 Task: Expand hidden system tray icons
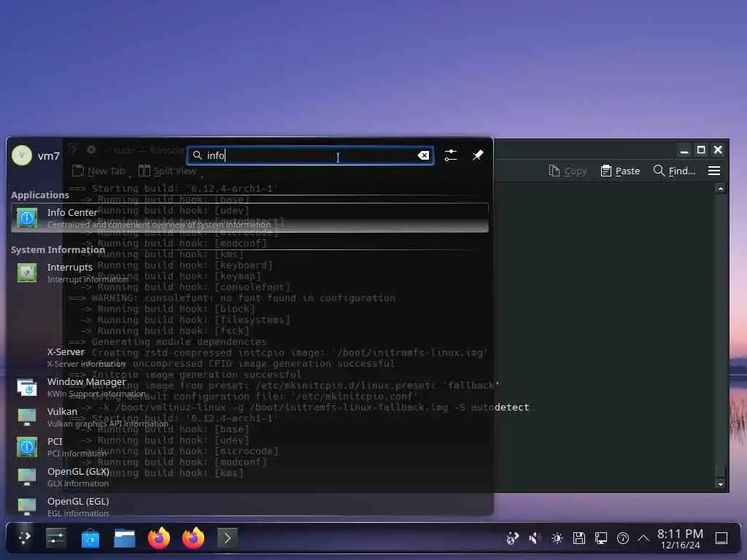click(643, 538)
